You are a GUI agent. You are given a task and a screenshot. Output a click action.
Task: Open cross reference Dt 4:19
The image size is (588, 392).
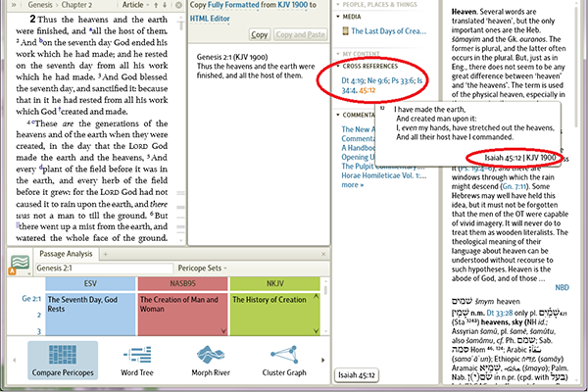353,80
